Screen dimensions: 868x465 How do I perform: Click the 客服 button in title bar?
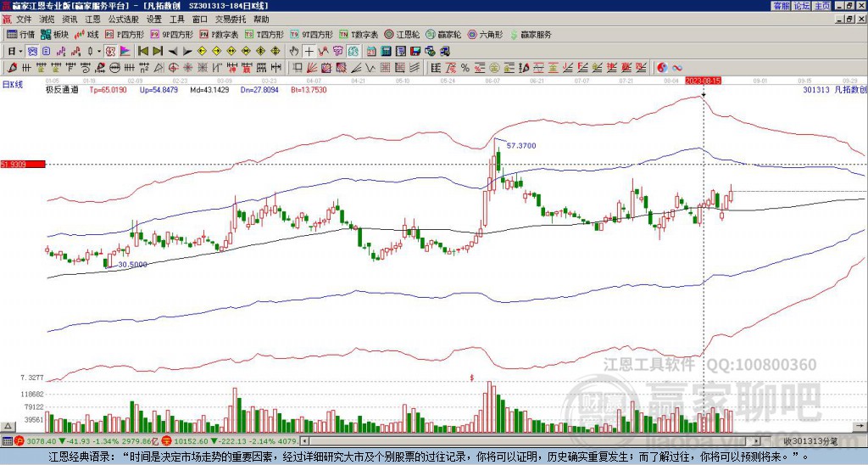(x=781, y=6)
